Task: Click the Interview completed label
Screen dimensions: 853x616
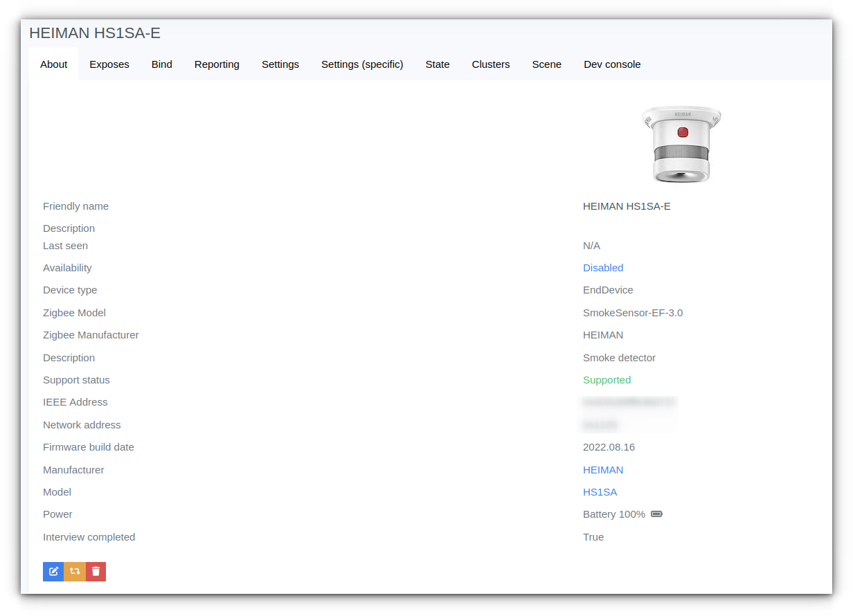Action: (89, 537)
